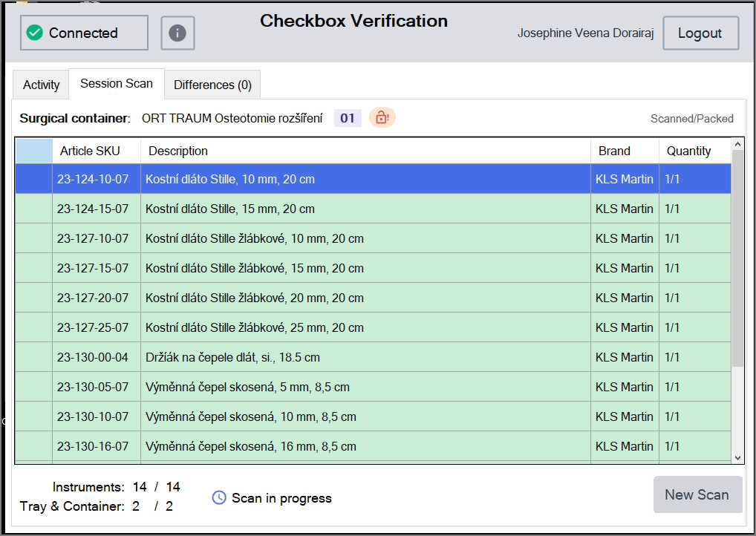
Task: Click the vertical scrollbar thumb in the table
Action: (737, 258)
